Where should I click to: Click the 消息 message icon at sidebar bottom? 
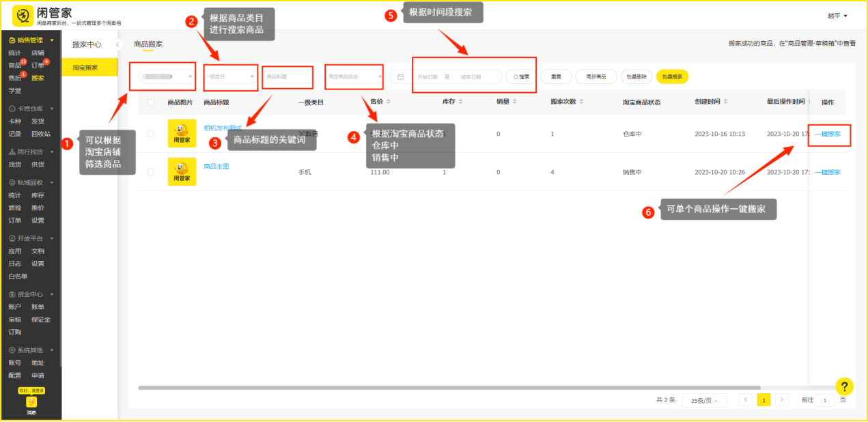pos(31,403)
